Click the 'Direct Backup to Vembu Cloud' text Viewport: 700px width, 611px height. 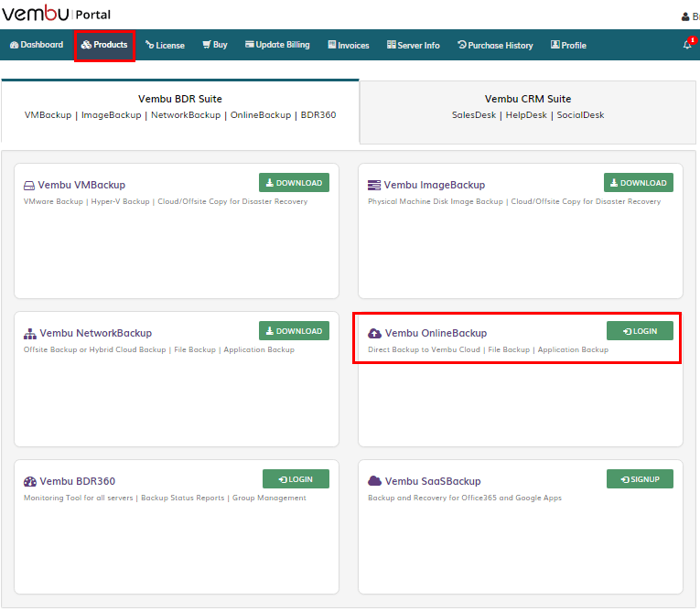point(424,349)
